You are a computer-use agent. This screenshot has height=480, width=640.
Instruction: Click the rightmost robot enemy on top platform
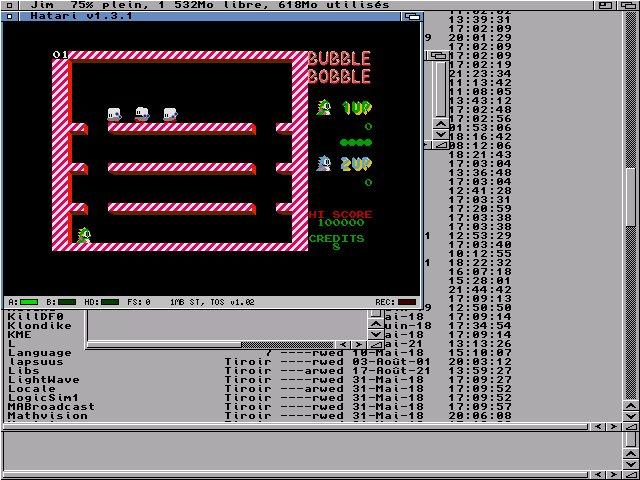point(170,115)
